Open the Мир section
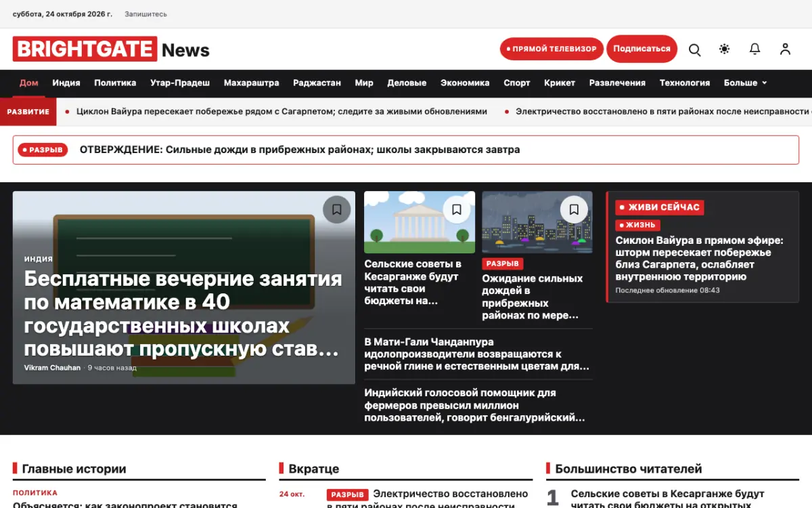 364,83
